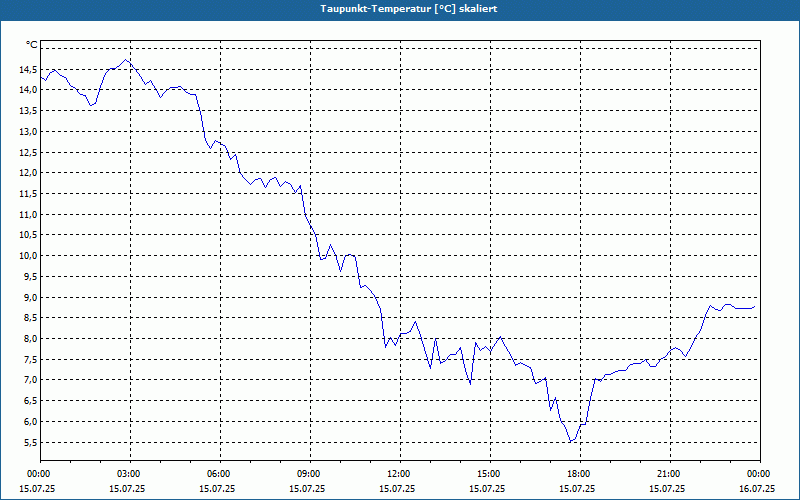
Task: Click the '8,0' y-axis label
Action: pos(31,338)
